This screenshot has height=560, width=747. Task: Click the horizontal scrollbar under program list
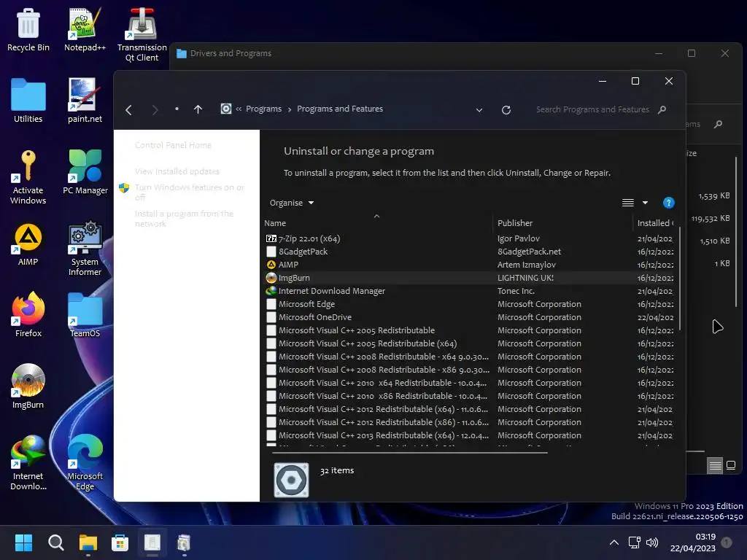click(x=410, y=452)
